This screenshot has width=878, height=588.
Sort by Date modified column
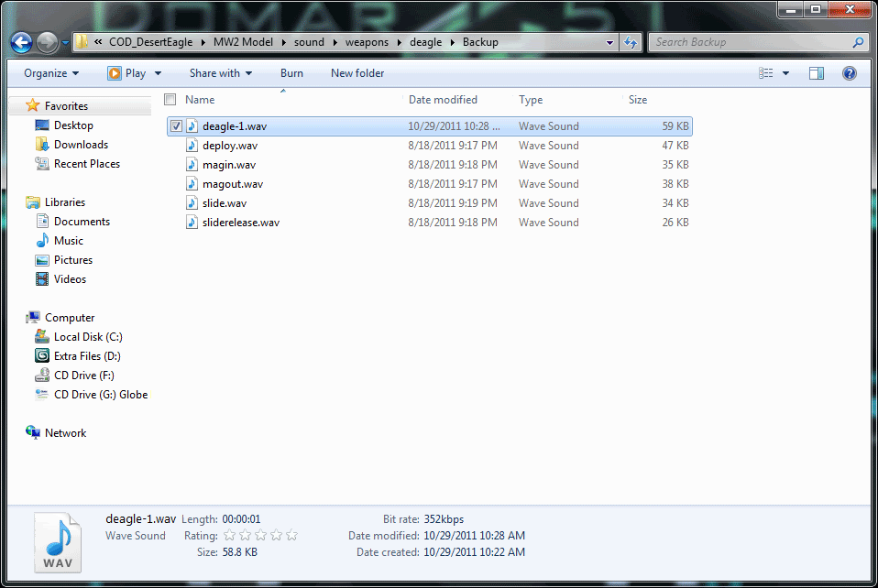point(443,100)
